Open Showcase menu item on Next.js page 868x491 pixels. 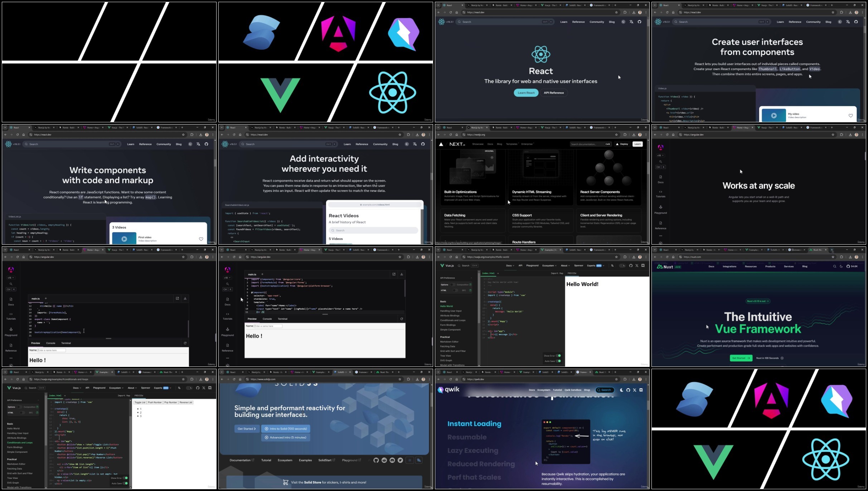click(x=477, y=144)
